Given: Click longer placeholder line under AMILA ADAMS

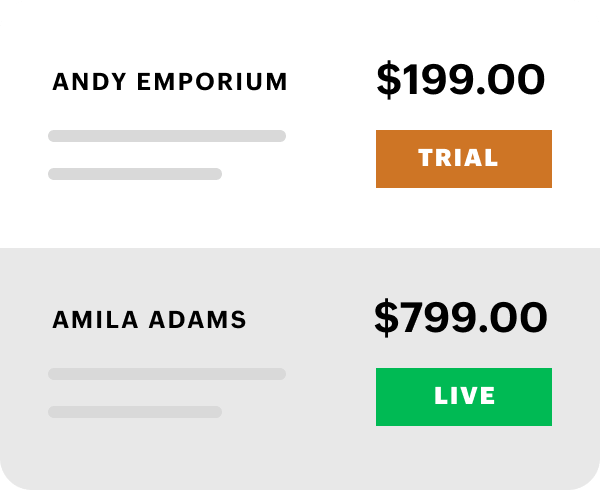Looking at the screenshot, I should pyautogui.click(x=167, y=374).
